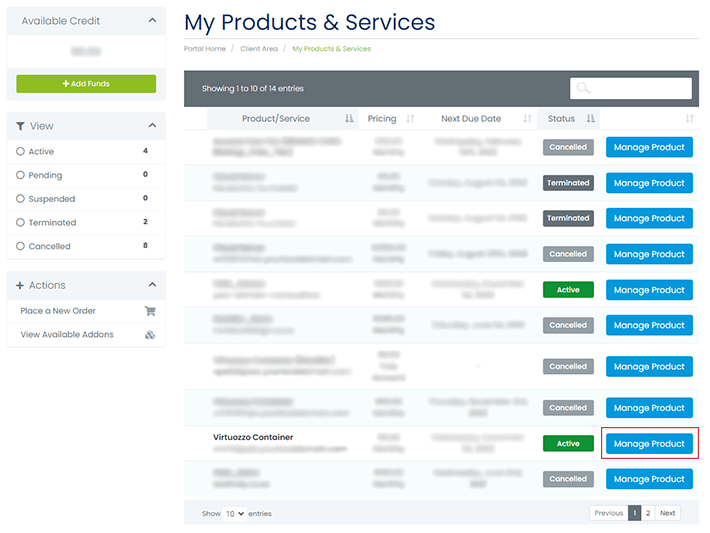Click the sort arrows icon on Product/Service column
710x533 pixels.
point(349,119)
